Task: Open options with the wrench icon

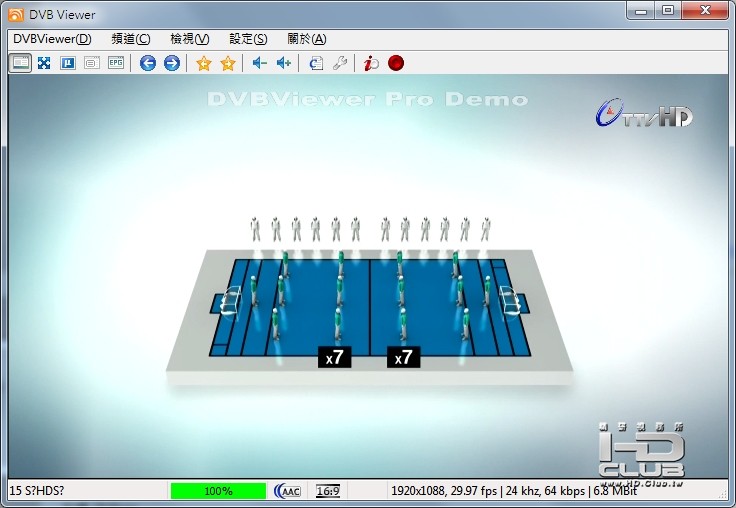Action: coord(340,63)
